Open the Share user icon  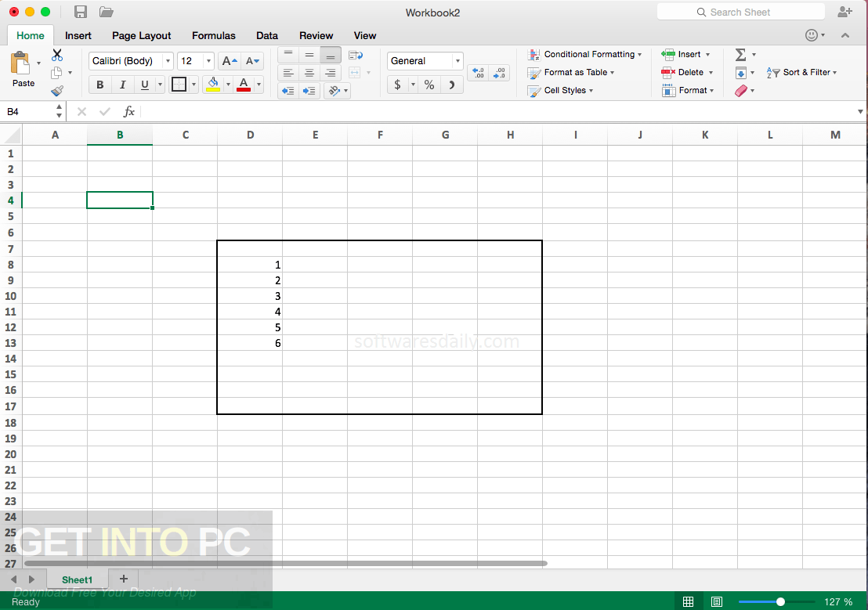(844, 12)
